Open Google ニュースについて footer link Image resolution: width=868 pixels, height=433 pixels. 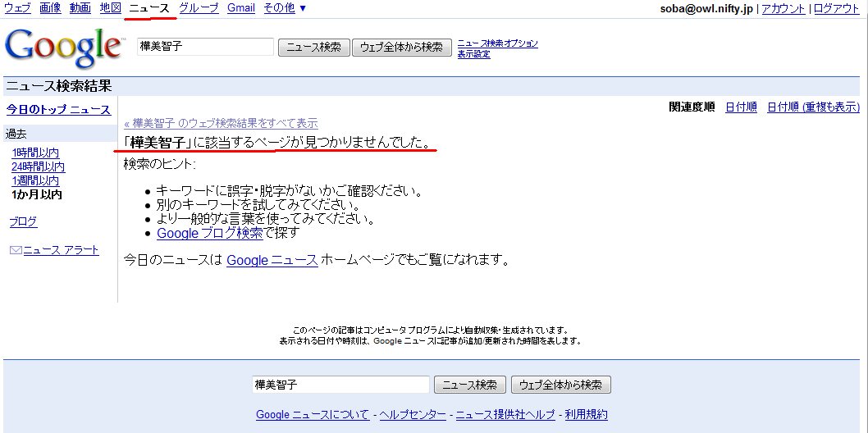tap(313, 415)
